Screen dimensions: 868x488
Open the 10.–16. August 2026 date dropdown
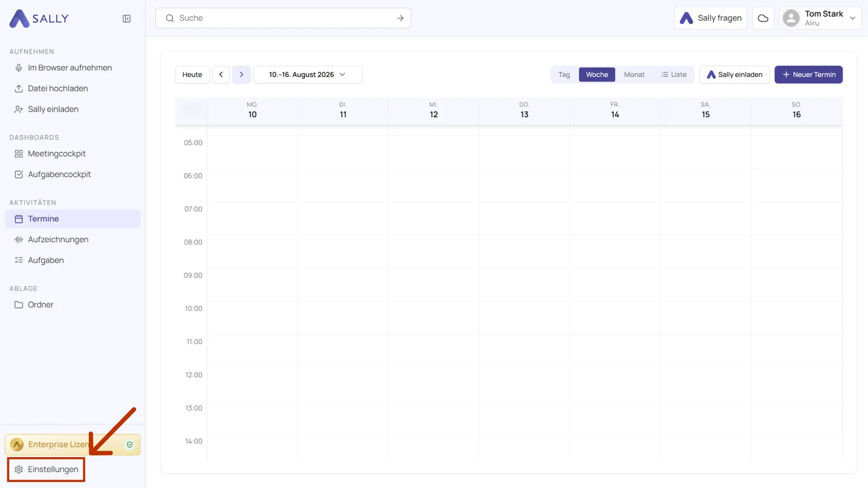[308, 75]
